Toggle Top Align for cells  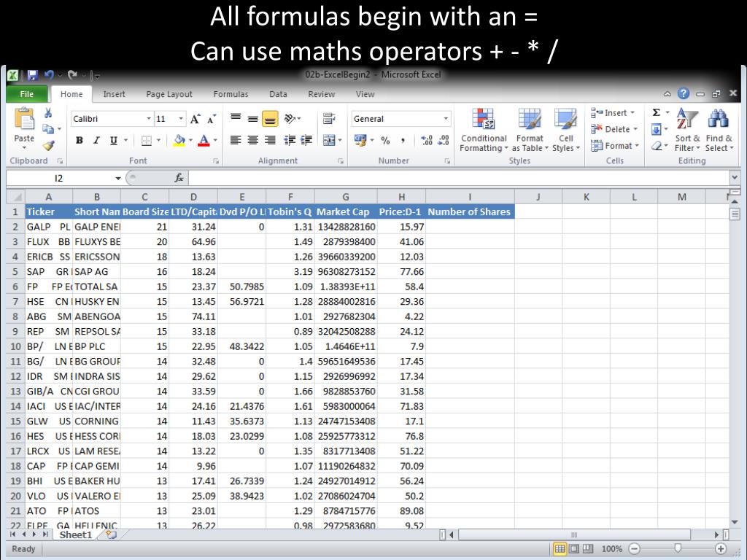(x=236, y=118)
